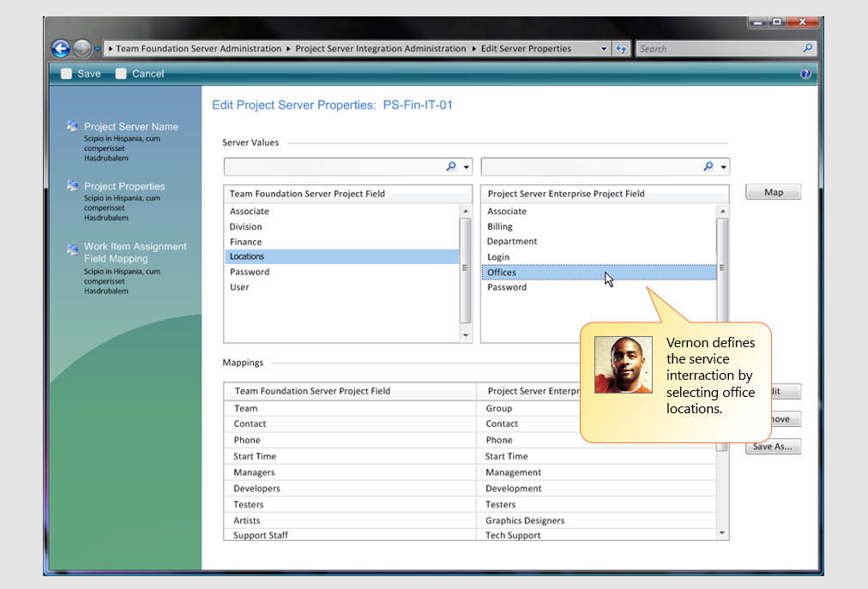This screenshot has height=589, width=868.
Task: Select Project Server Integration Administration breadcrumb
Action: tap(381, 49)
